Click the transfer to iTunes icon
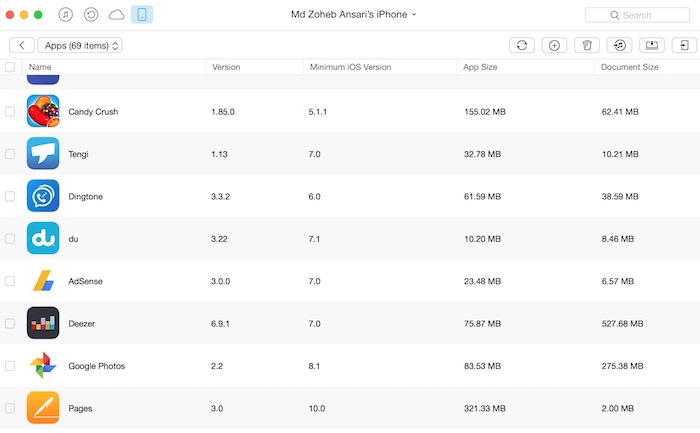The image size is (700, 433). point(620,45)
